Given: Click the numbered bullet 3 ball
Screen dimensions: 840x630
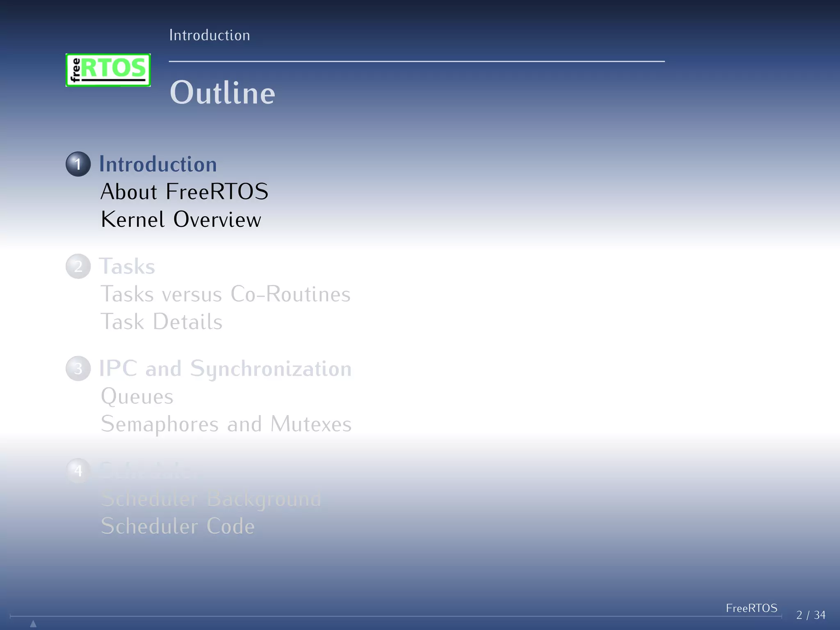Looking at the screenshot, I should 78,368.
